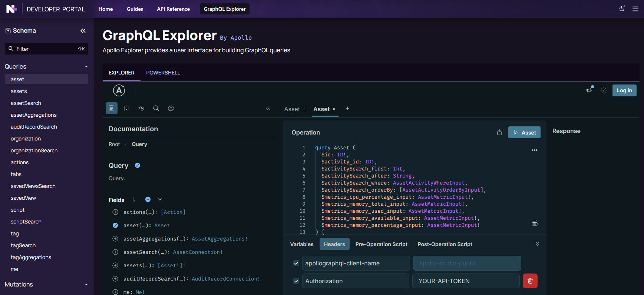
Task: Toggle dark mode moon icon
Action: [x=622, y=9]
